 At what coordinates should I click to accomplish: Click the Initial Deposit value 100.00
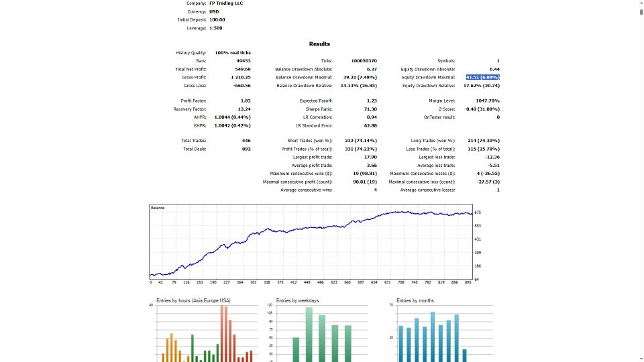(217, 19)
